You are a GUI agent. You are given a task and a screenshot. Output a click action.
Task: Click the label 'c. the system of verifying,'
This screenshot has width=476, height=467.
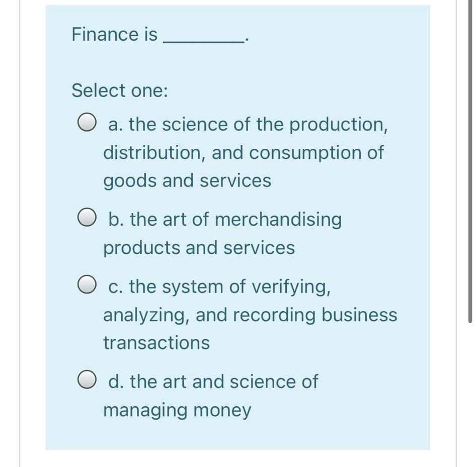(x=219, y=287)
